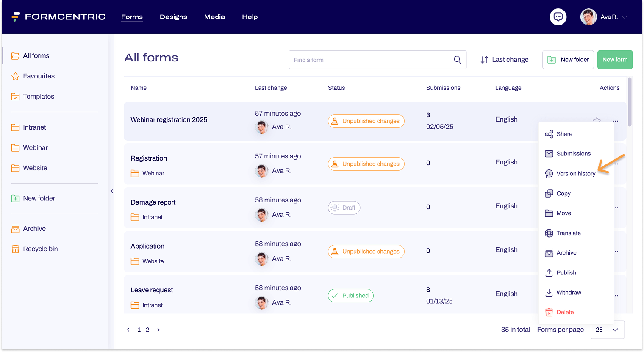This screenshot has height=352, width=644.
Task: Click the Last change sort arrows icon
Action: [x=484, y=60]
